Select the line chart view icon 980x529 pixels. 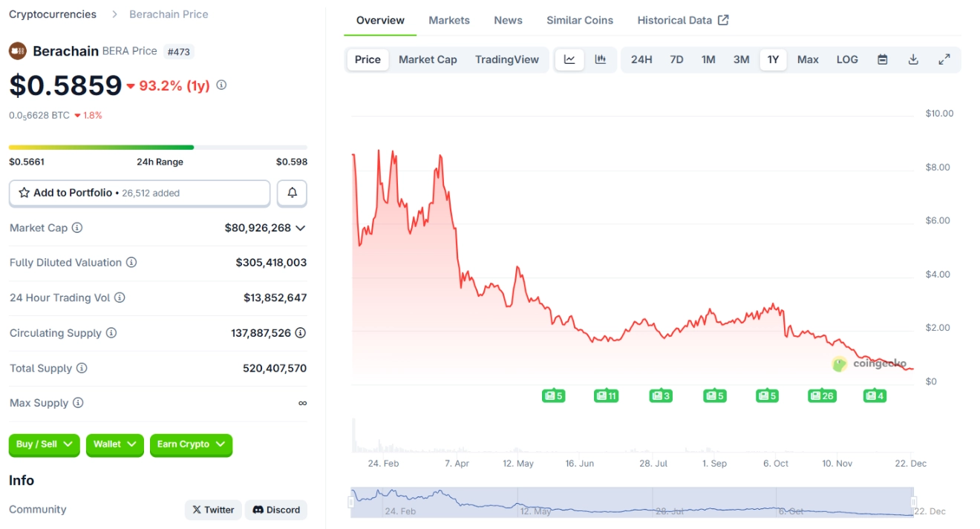(569, 59)
